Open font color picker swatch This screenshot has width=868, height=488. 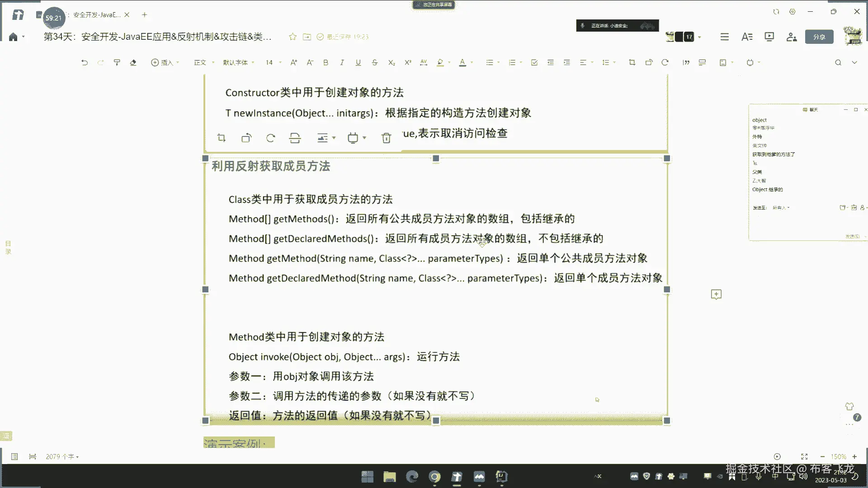click(462, 62)
